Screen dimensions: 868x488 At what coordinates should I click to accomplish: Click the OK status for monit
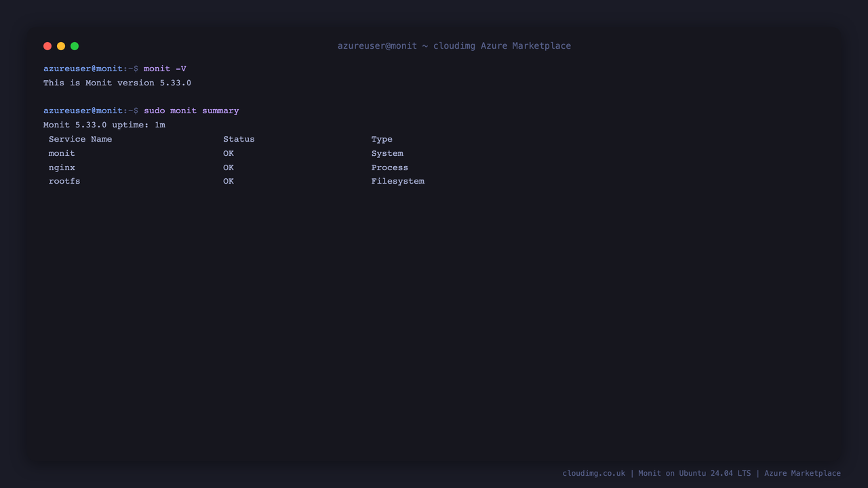coord(229,154)
